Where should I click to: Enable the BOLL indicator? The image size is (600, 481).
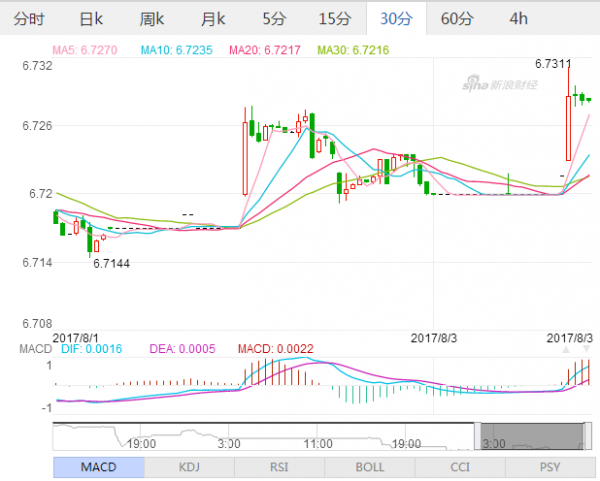click(369, 466)
